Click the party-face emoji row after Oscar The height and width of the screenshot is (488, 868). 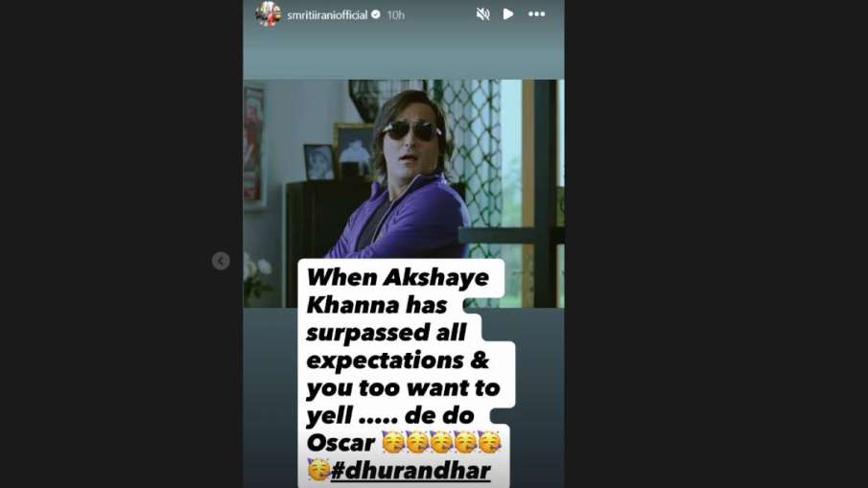pos(442,443)
